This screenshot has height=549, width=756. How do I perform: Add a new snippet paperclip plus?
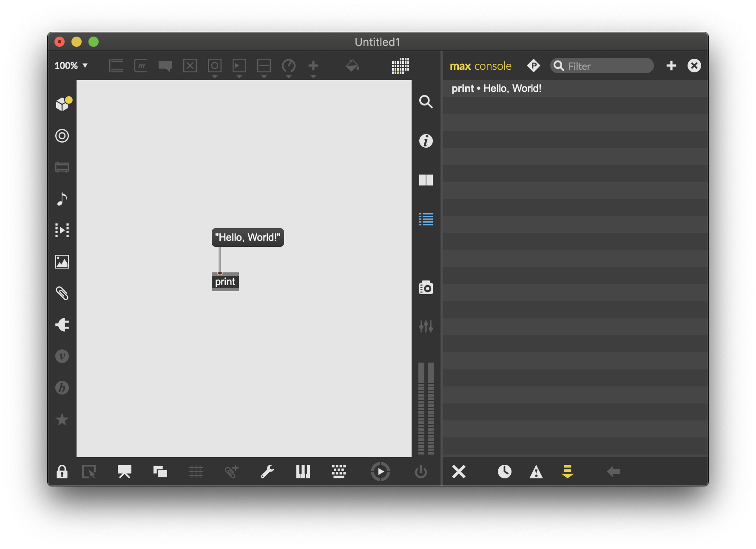coord(232,472)
